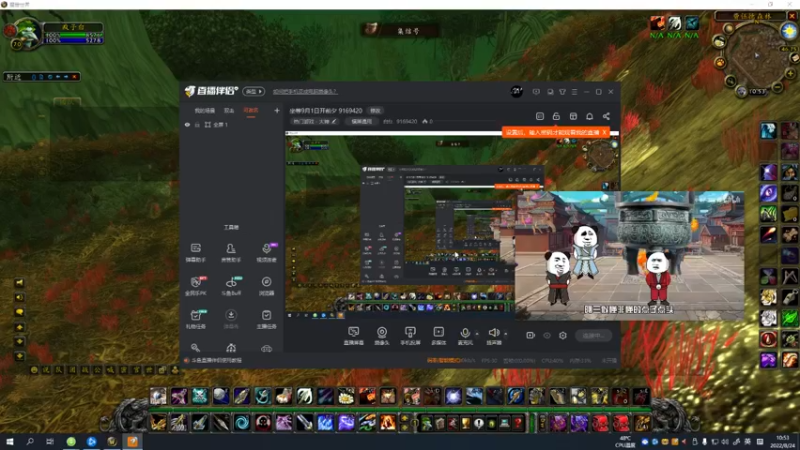
Task: Toggle preview visibility eye beside settings gear
Action: click(547, 335)
